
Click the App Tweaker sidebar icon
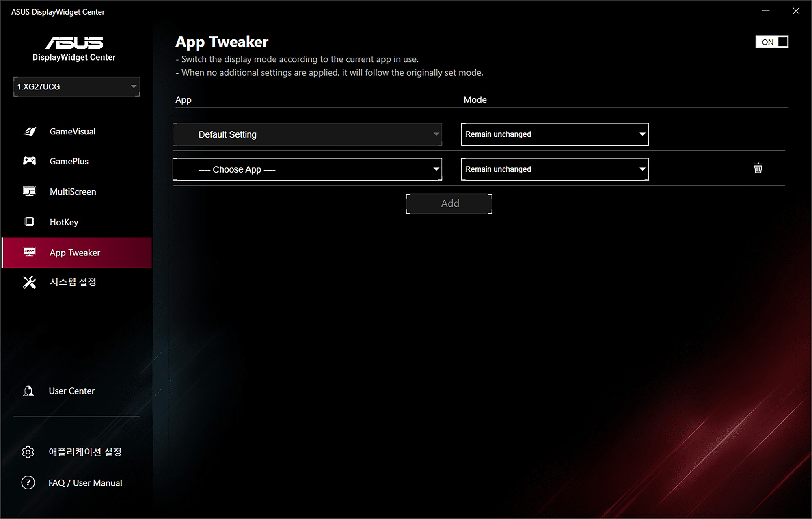(30, 252)
